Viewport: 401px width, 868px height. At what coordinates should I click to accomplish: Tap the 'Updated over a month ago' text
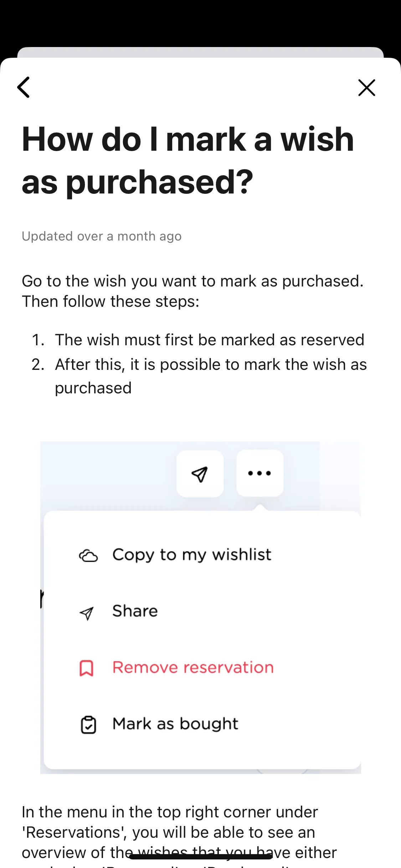(102, 236)
